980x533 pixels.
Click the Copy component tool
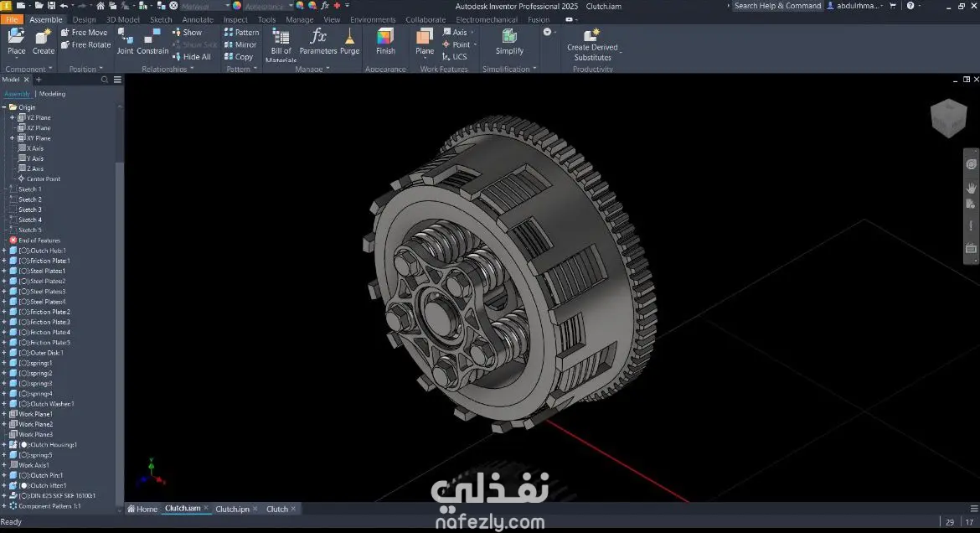(238, 56)
